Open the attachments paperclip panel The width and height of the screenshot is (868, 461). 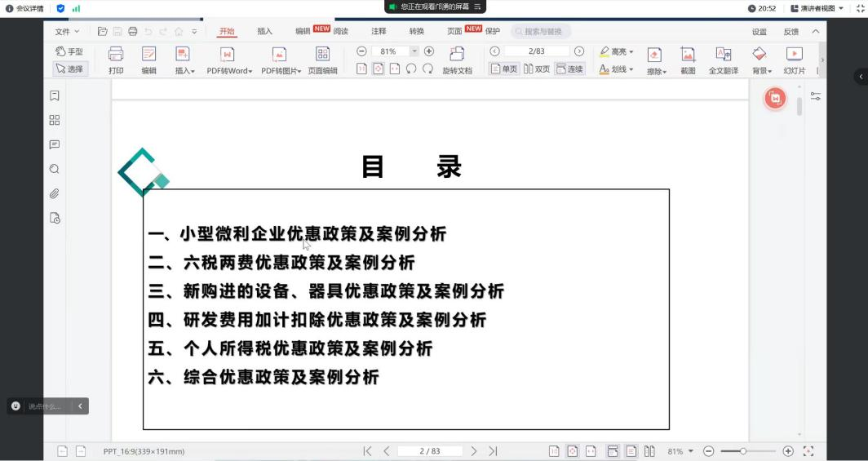55,193
